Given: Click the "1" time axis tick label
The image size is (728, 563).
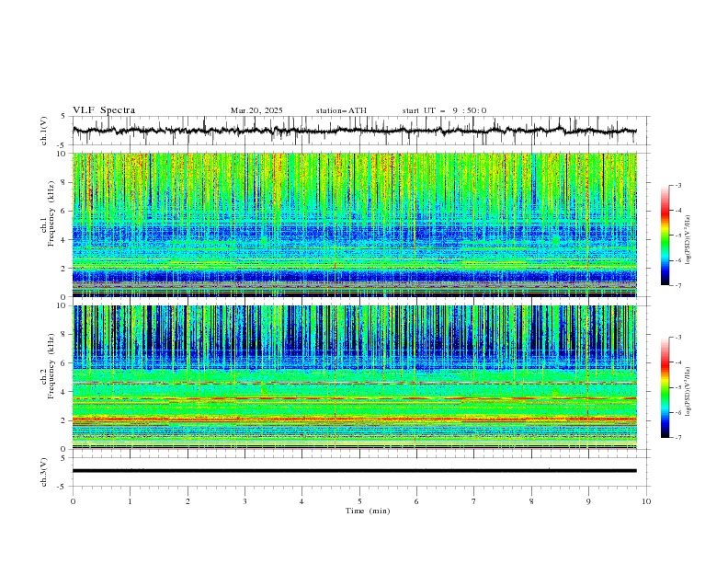Looking at the screenshot, I should point(130,501).
